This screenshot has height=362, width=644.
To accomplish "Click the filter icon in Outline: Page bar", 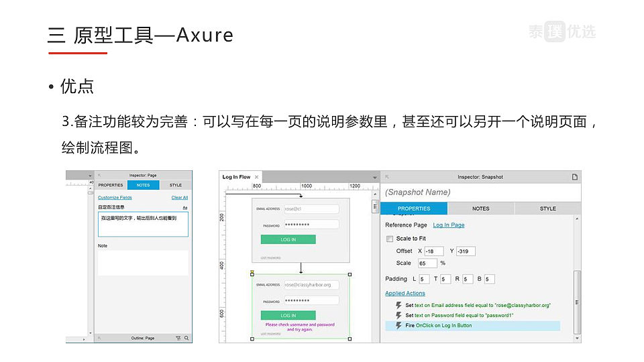I will pos(178,338).
